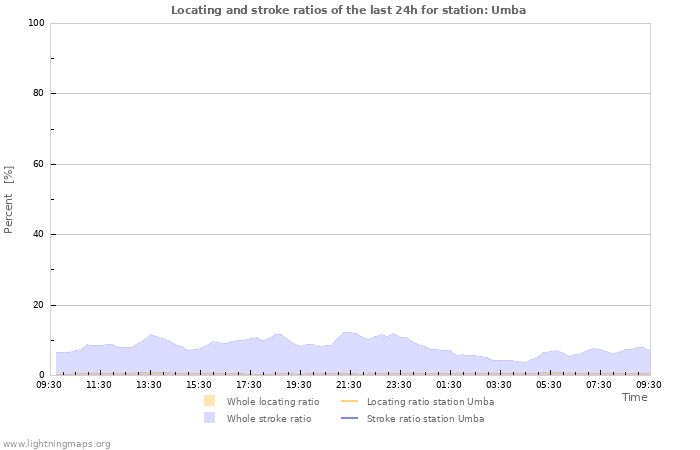Screen dimensions: 700x450
Task: Click the 60 value on the y-axis
Action: (39, 164)
